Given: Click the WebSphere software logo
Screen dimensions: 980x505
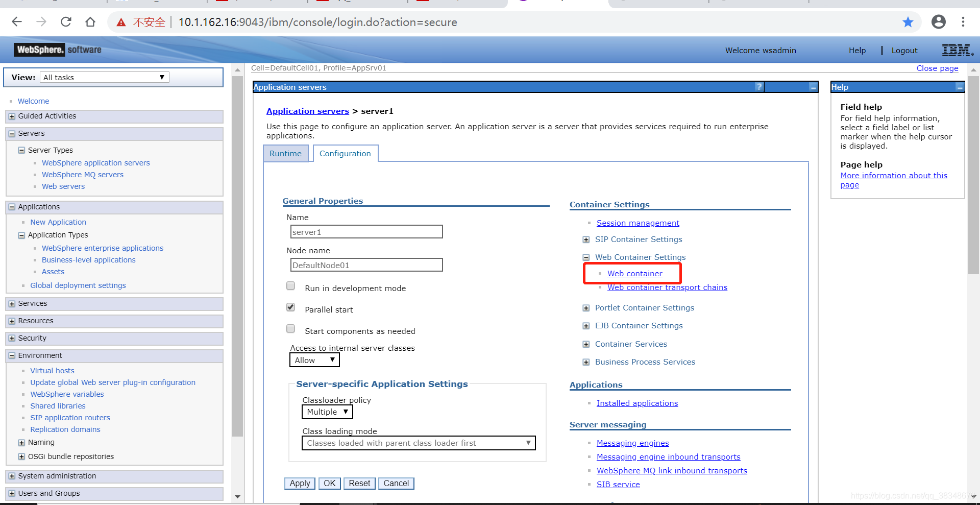Looking at the screenshot, I should (x=59, y=50).
